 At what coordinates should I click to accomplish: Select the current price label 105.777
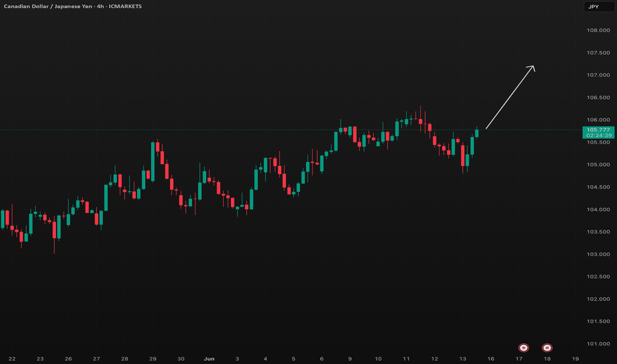point(598,130)
